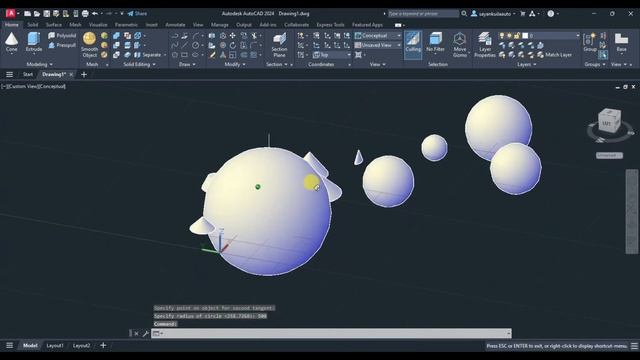Click the Share button
The width and height of the screenshot is (640, 360).
[x=137, y=13]
